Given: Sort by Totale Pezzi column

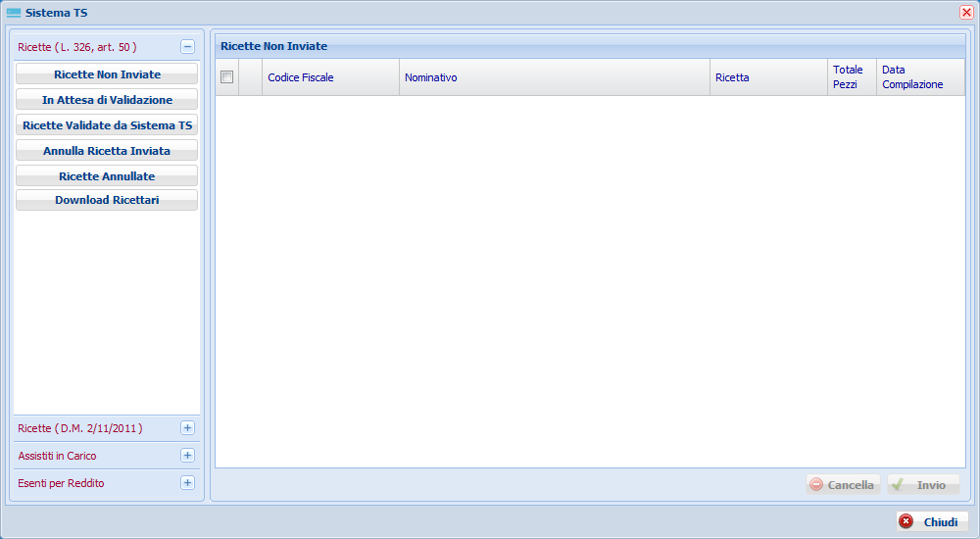Looking at the screenshot, I should tap(852, 77).
